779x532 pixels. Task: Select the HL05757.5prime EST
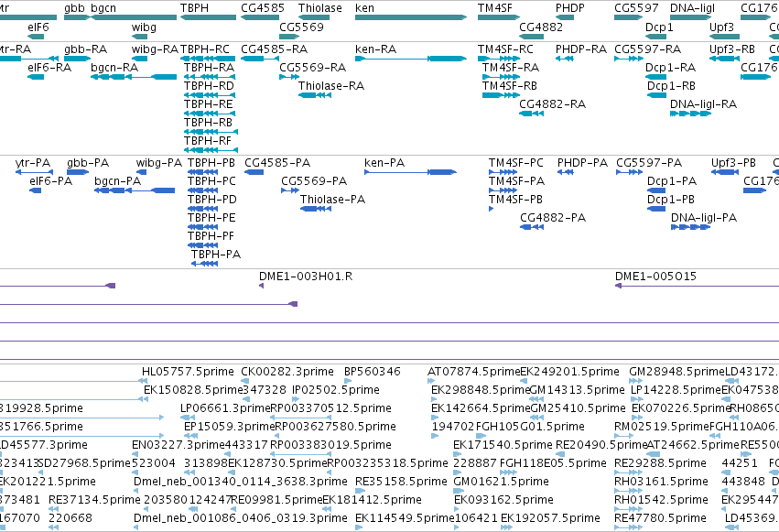coord(145,381)
